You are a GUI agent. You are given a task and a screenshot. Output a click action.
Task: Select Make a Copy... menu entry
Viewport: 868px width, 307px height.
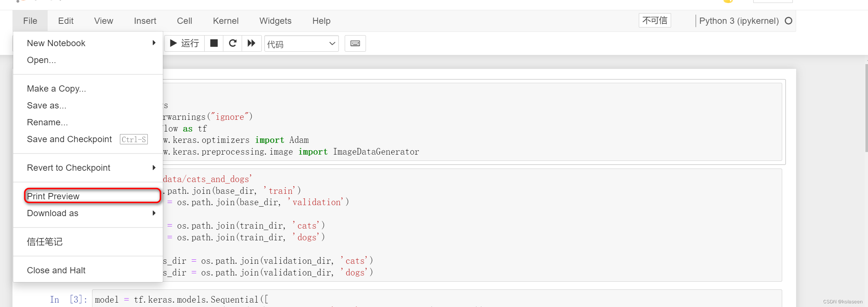tap(88, 89)
